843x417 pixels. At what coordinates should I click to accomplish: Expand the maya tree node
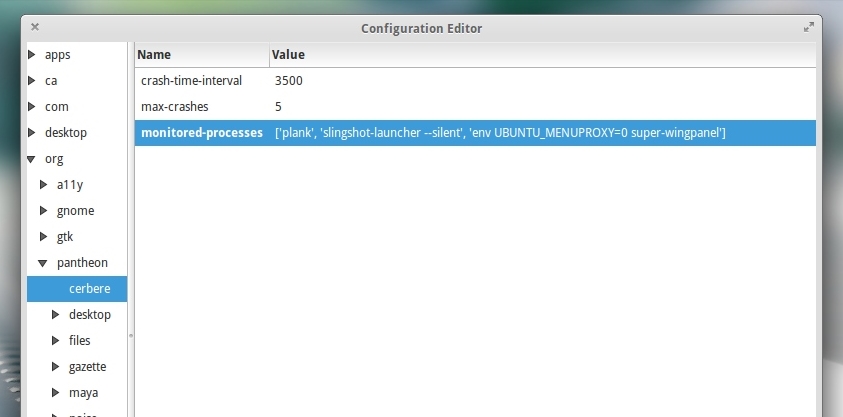point(55,392)
